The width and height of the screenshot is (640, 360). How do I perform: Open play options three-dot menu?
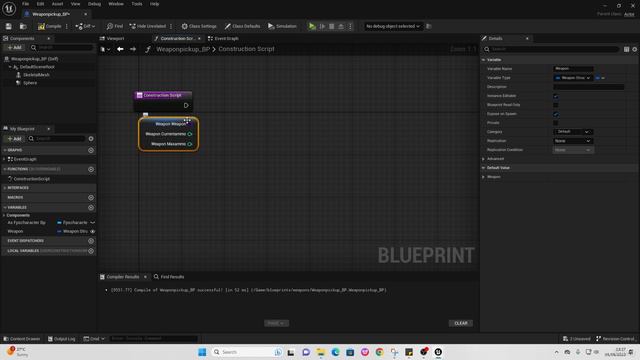[350, 26]
